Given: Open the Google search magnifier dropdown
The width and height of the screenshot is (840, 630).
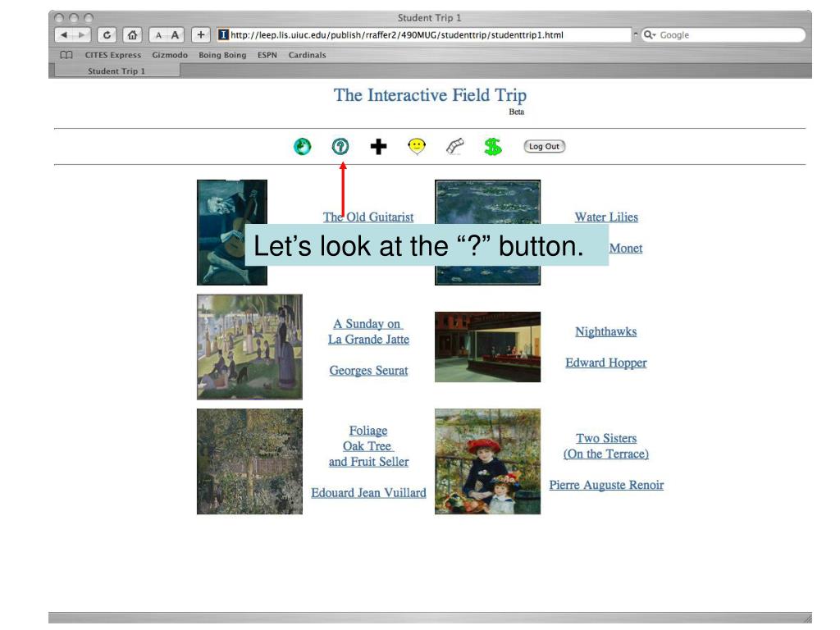Looking at the screenshot, I should 650,34.
